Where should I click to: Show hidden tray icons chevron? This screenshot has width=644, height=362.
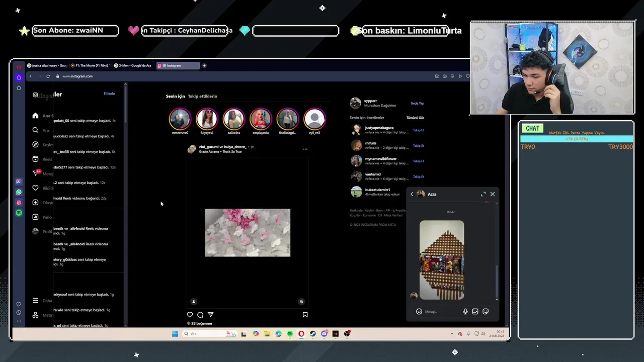pos(452,334)
